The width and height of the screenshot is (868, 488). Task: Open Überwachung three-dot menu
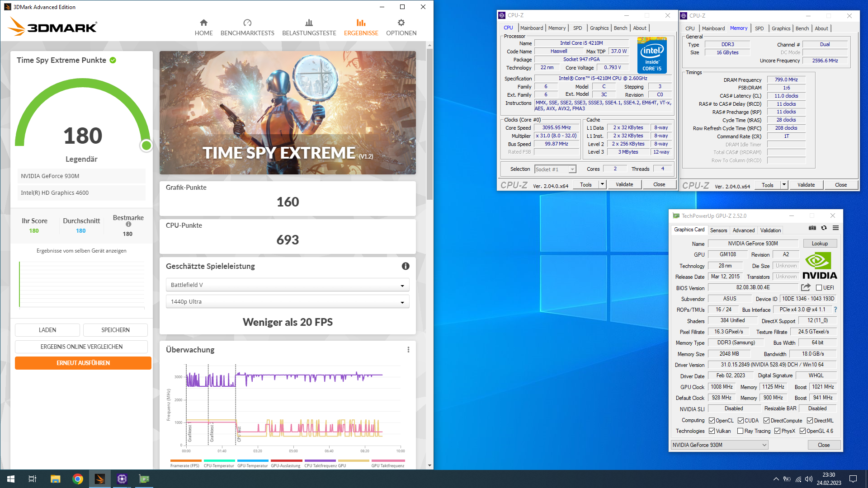pyautogui.click(x=408, y=350)
